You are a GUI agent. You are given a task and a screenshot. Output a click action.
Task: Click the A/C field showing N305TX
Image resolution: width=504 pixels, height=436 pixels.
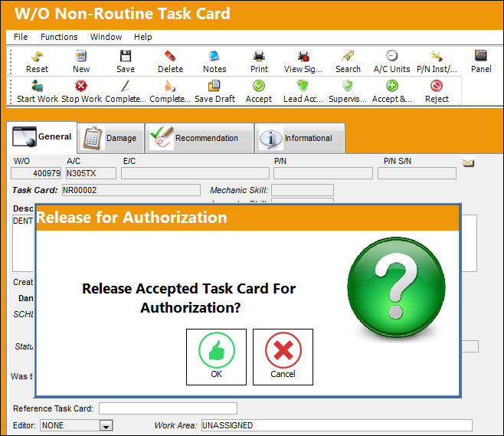91,173
